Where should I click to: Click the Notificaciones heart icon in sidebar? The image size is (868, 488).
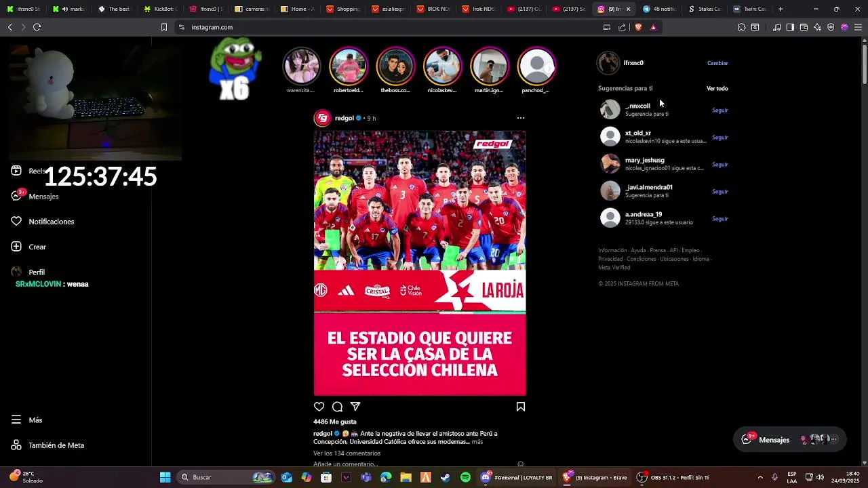(16, 222)
